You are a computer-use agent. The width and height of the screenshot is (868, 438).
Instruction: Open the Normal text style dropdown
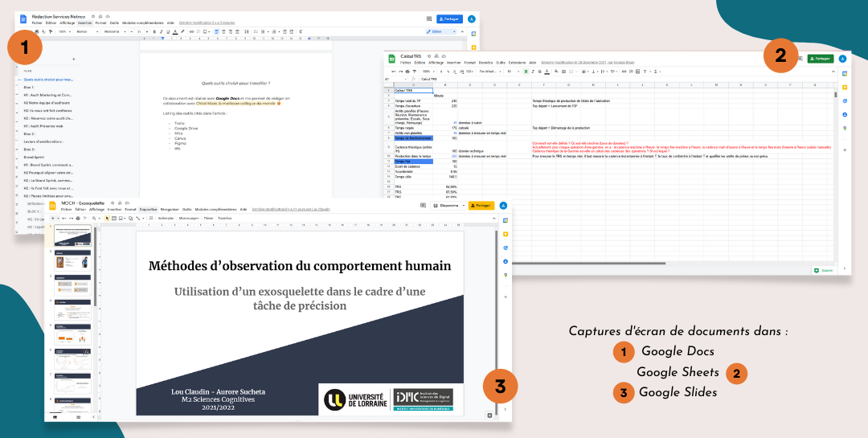pos(87,31)
